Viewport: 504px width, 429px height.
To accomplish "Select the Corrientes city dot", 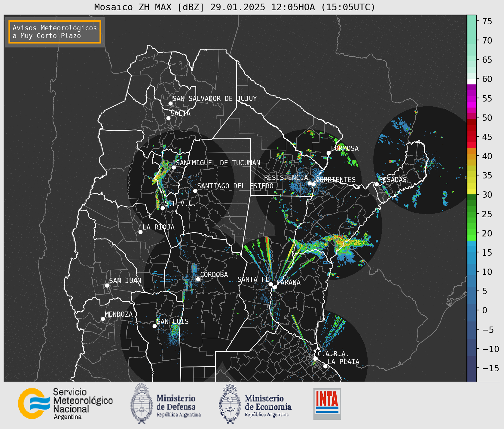I will 313,184.
